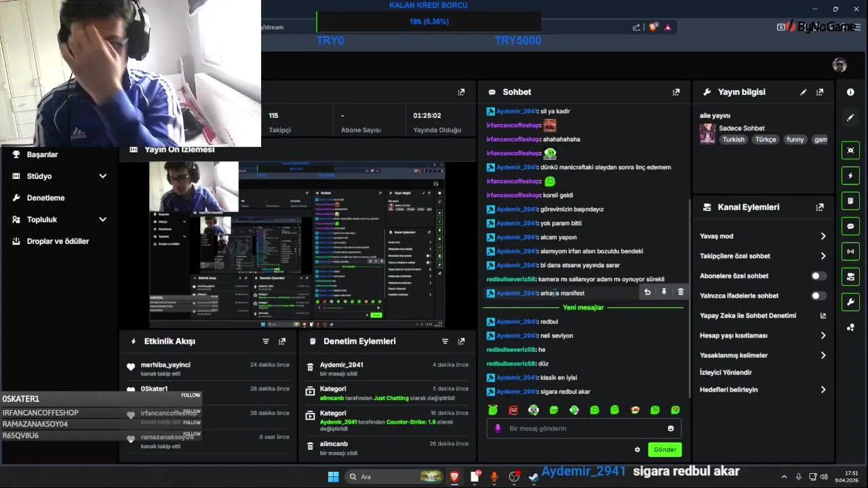868x488 pixels.
Task: Click the Sadece Sohbet category thumbnail
Action: click(707, 134)
